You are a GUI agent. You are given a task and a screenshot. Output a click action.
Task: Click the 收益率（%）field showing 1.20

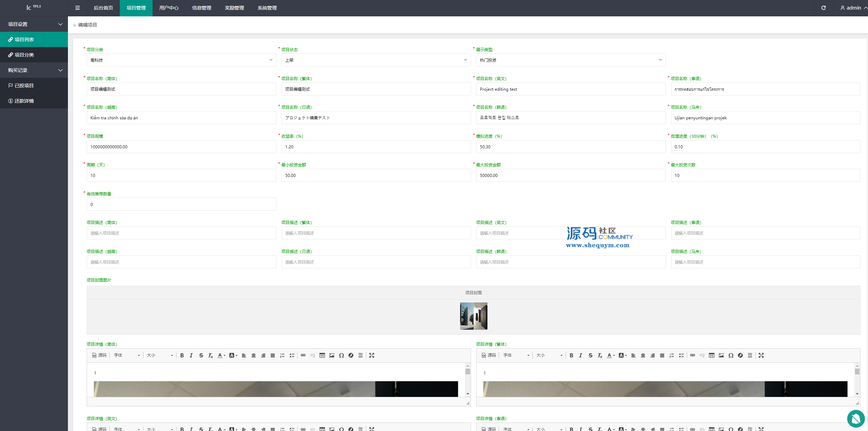(x=376, y=147)
